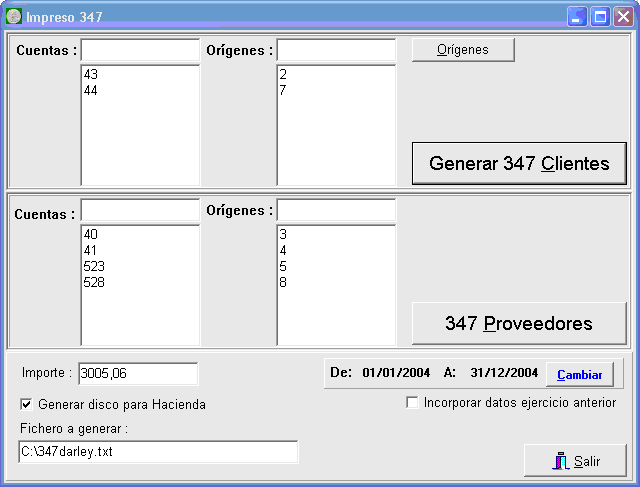Select origin 7 in clients Orígenes list

point(284,91)
